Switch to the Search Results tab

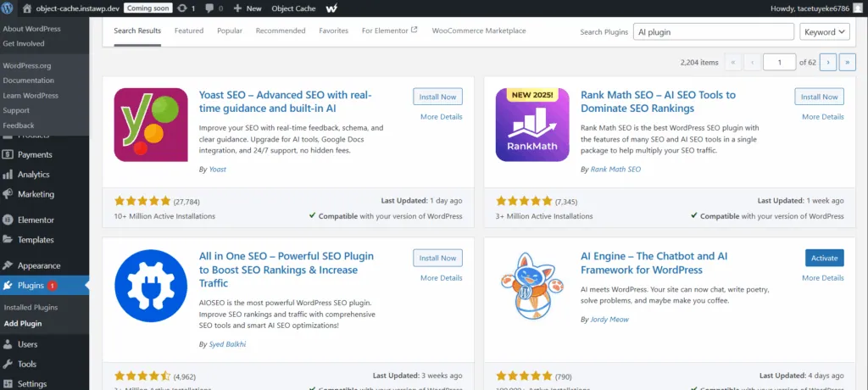137,31
